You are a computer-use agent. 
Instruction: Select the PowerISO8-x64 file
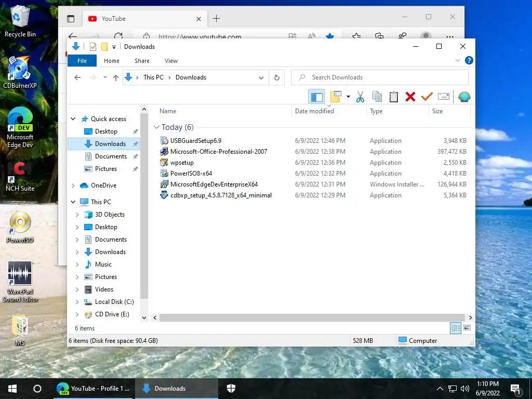tap(191, 174)
